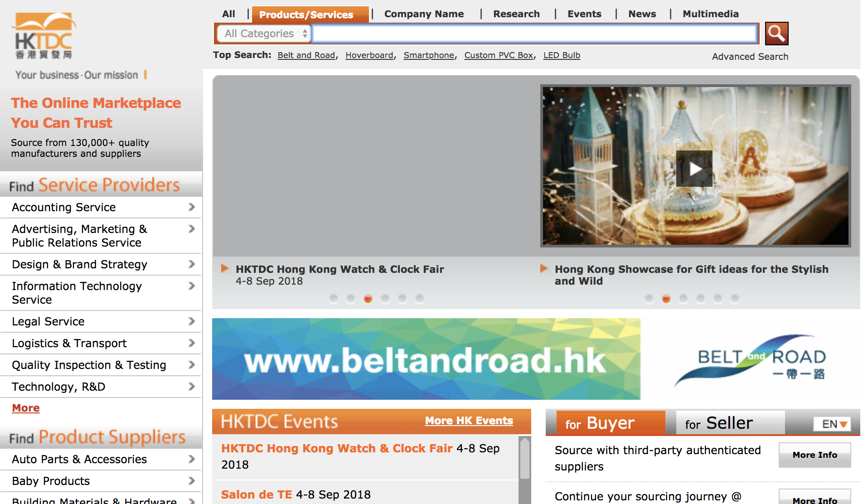This screenshot has height=504, width=863.
Task: Open HKTDC Hong Kong Watch & Clock Fair event
Action: (x=337, y=448)
